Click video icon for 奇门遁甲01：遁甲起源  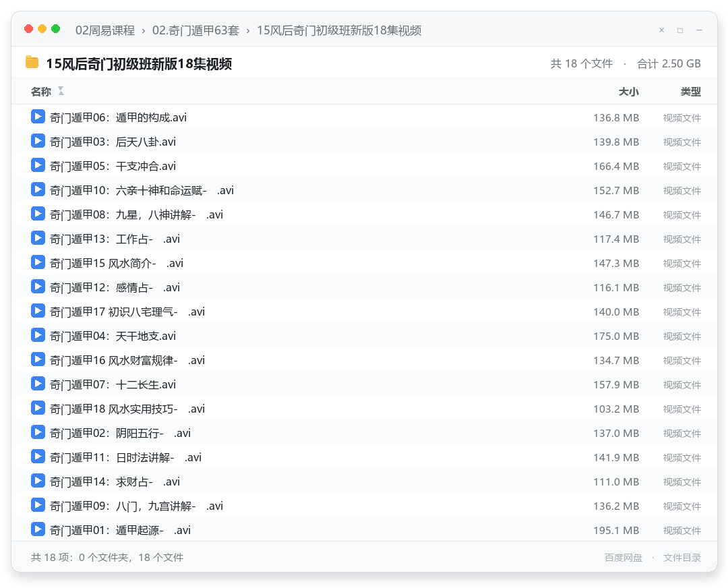point(38,529)
